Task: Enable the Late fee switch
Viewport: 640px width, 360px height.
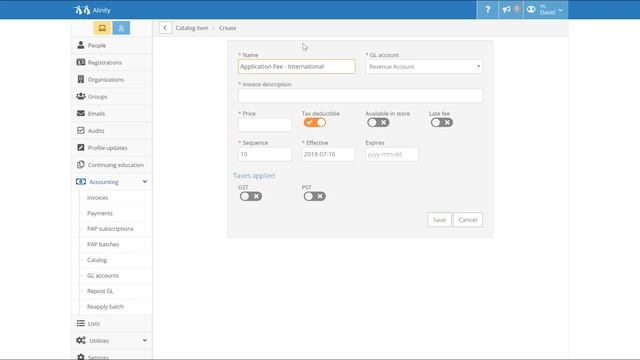Action: 442,122
